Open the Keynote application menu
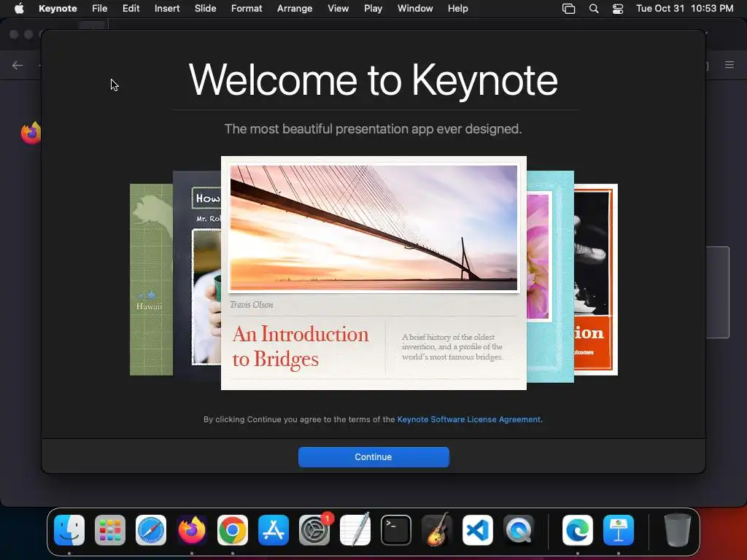The width and height of the screenshot is (747, 560). point(58,9)
